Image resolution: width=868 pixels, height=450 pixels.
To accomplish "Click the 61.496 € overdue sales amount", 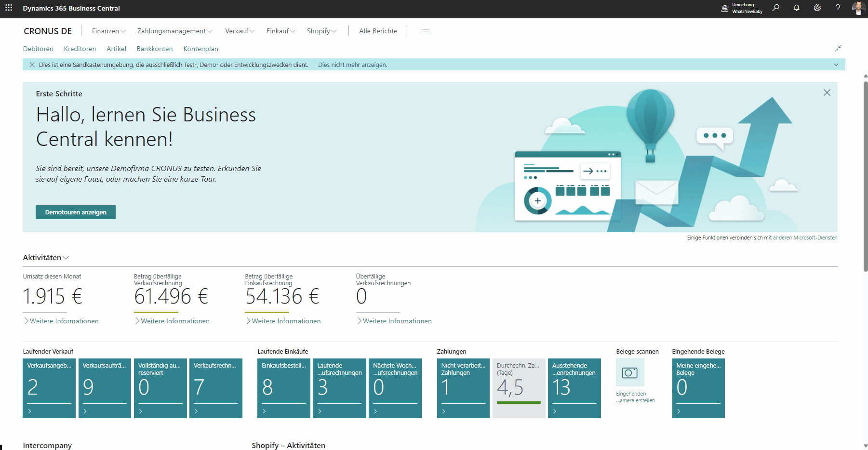I will click(171, 296).
